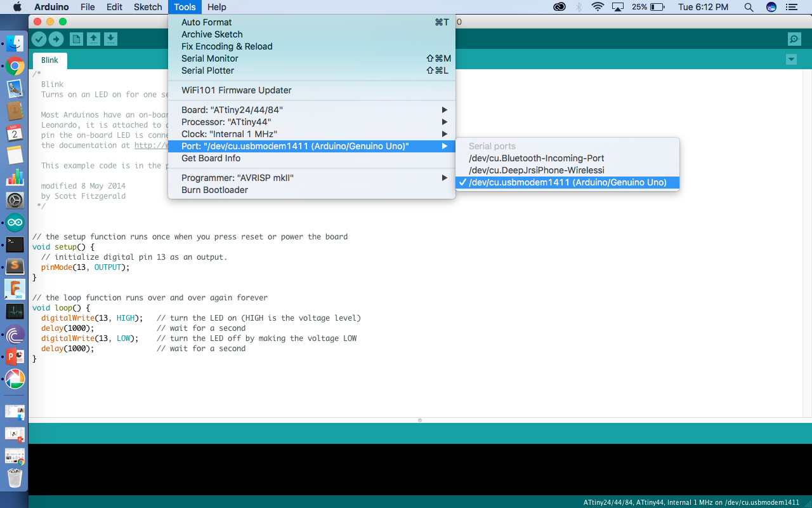812x508 pixels.
Task: Click Burn Bootloader
Action: [311, 190]
